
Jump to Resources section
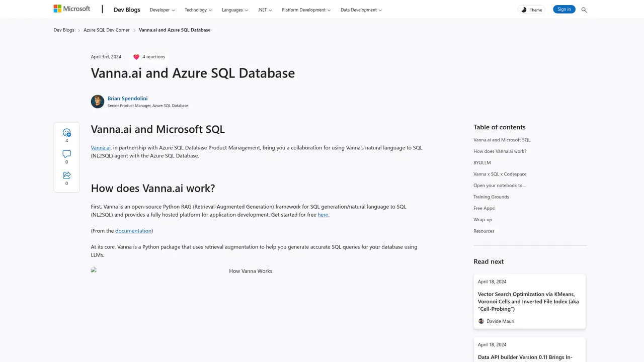pos(484,231)
